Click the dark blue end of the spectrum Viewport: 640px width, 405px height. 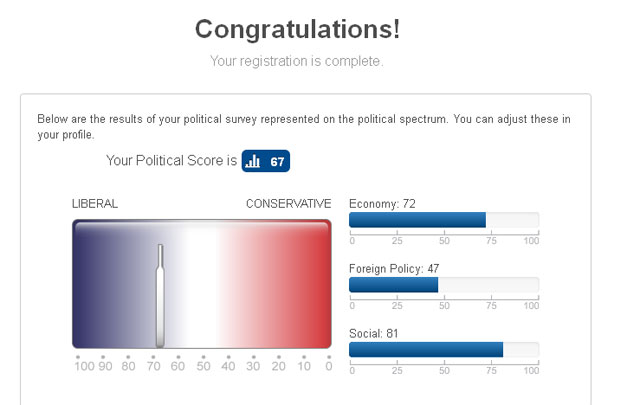coord(88,285)
